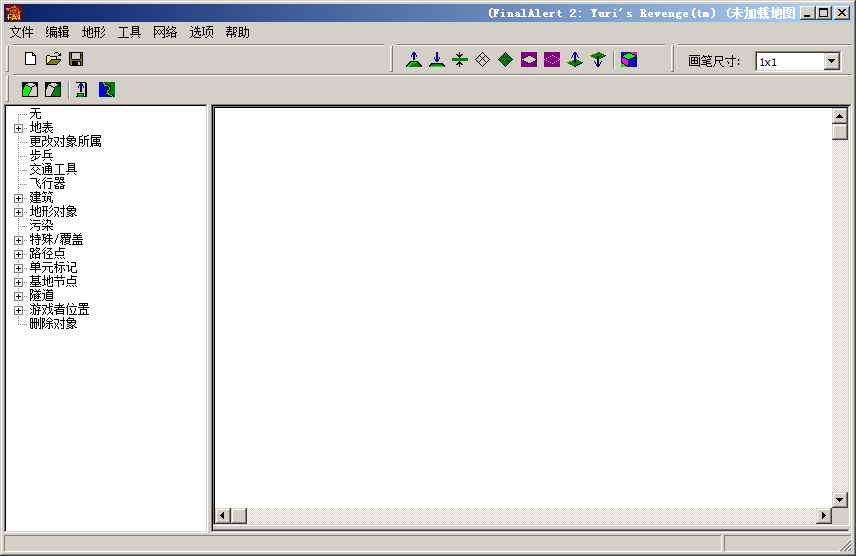Click the purple icon with solid white diamond
The width and height of the screenshot is (856, 556).
coord(529,60)
